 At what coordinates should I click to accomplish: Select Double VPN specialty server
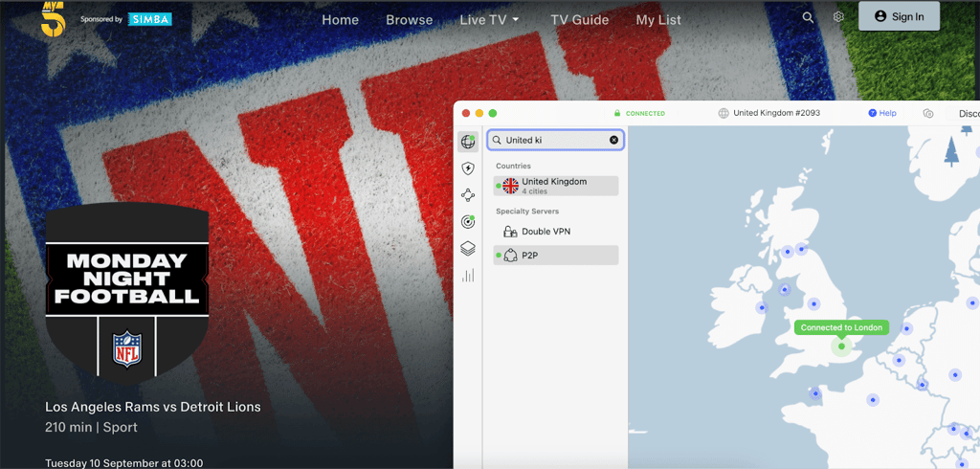(556, 232)
